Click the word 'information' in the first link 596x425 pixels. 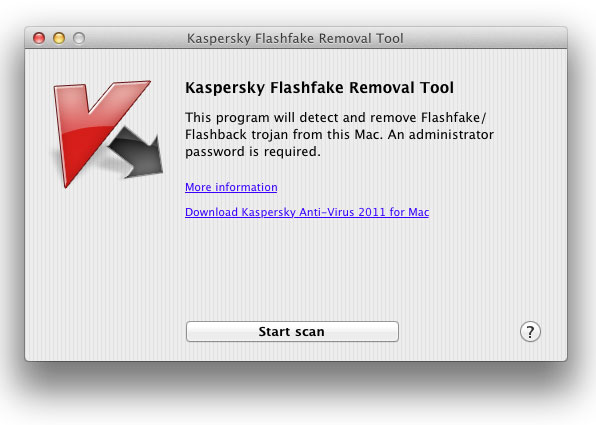(x=246, y=187)
